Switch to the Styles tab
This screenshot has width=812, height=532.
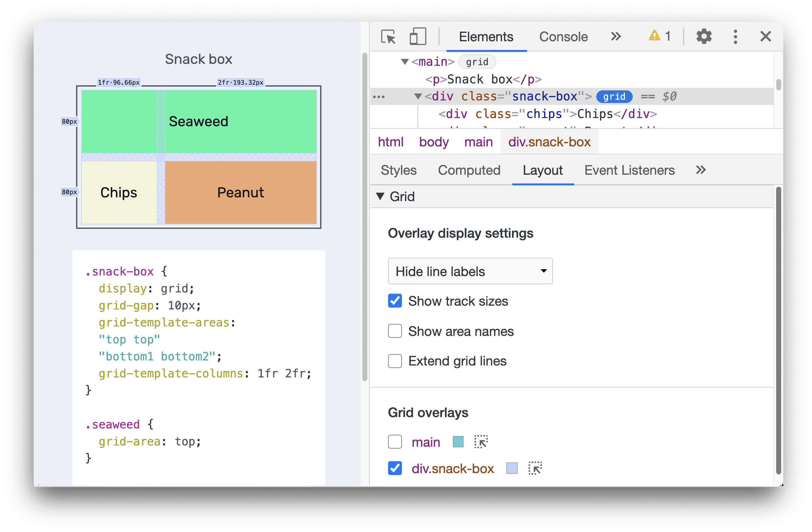pyautogui.click(x=398, y=170)
